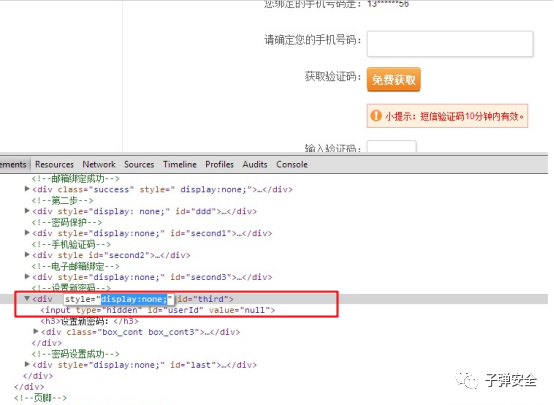Image resolution: width=554 pixels, height=405 pixels.
Task: Expand the div id="last" node
Action: (27, 364)
